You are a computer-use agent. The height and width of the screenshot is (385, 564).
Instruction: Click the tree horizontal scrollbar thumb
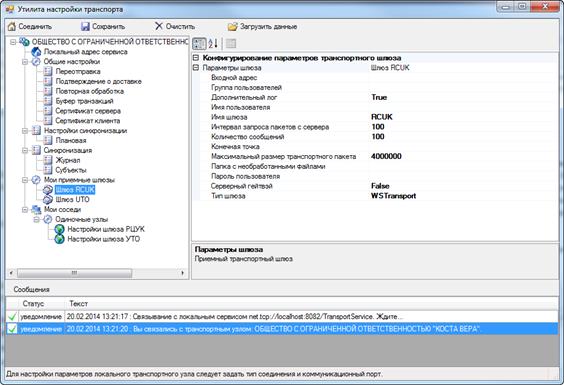pos(74,273)
